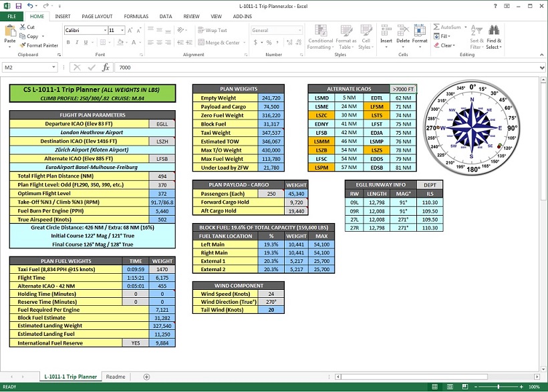Click the Delete cells icon
This screenshot has height=392, width=548.
(403, 30)
